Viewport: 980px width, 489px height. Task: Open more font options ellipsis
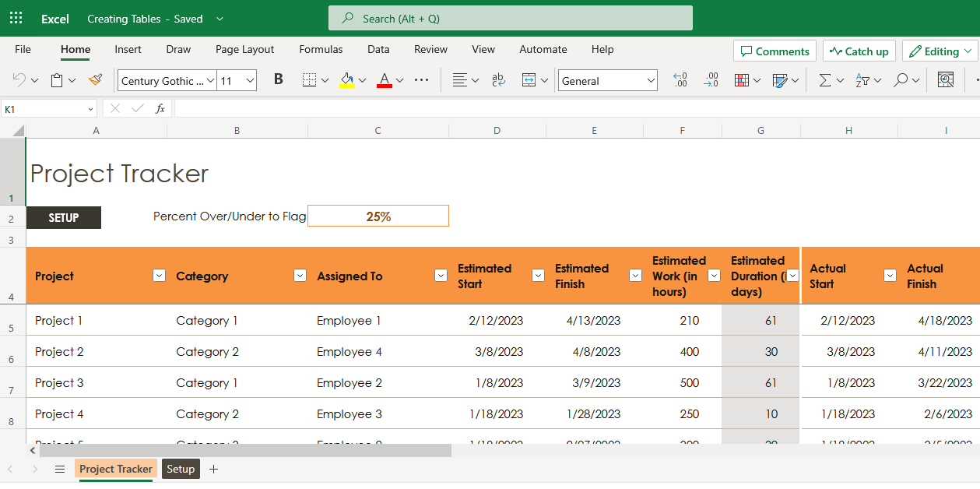(x=422, y=80)
